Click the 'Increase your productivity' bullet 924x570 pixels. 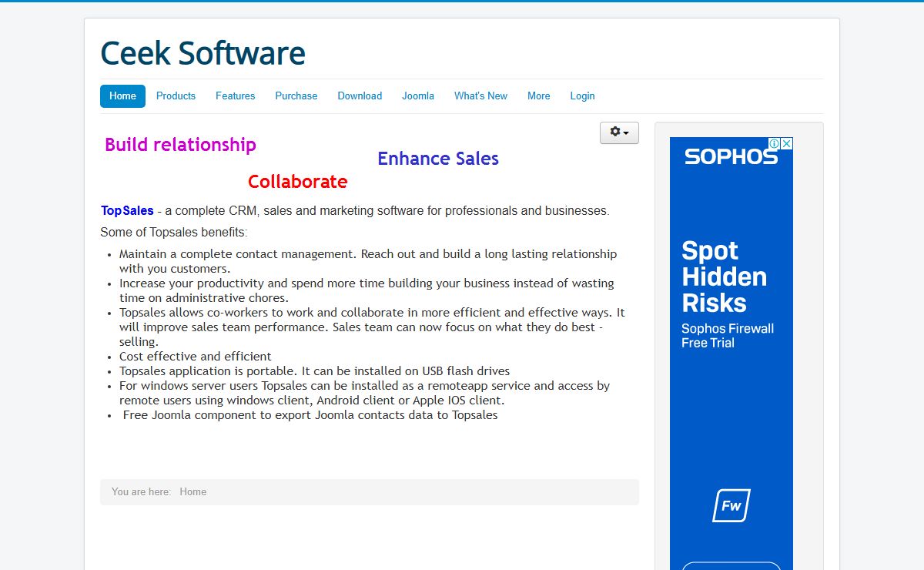(x=367, y=290)
